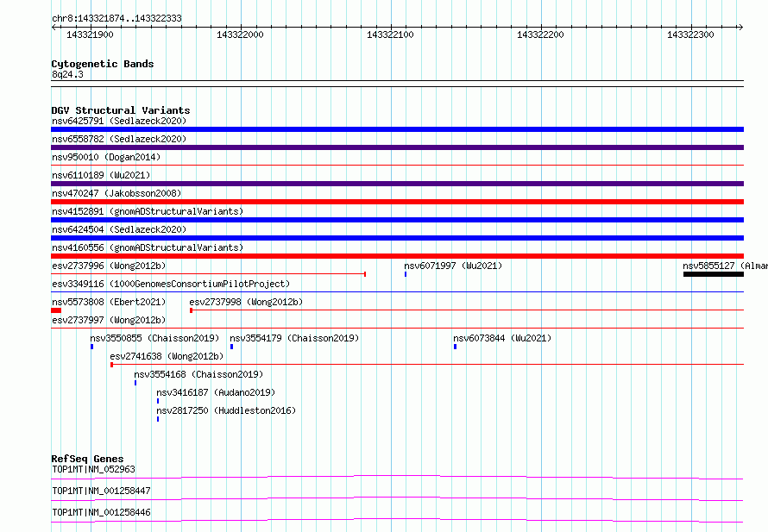
Task: Click the DGV Structural Variants track title
Action: coord(121,110)
